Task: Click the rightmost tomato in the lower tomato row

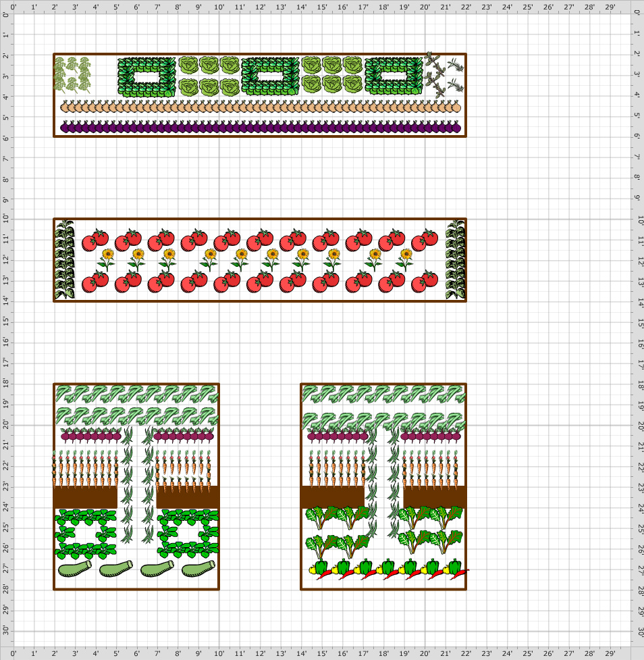Action: click(425, 282)
